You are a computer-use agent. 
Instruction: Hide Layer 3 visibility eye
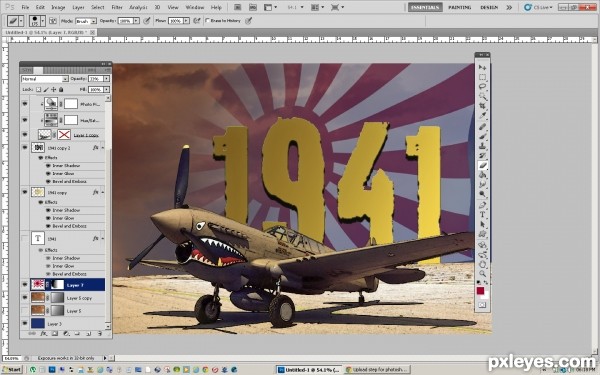[25, 324]
